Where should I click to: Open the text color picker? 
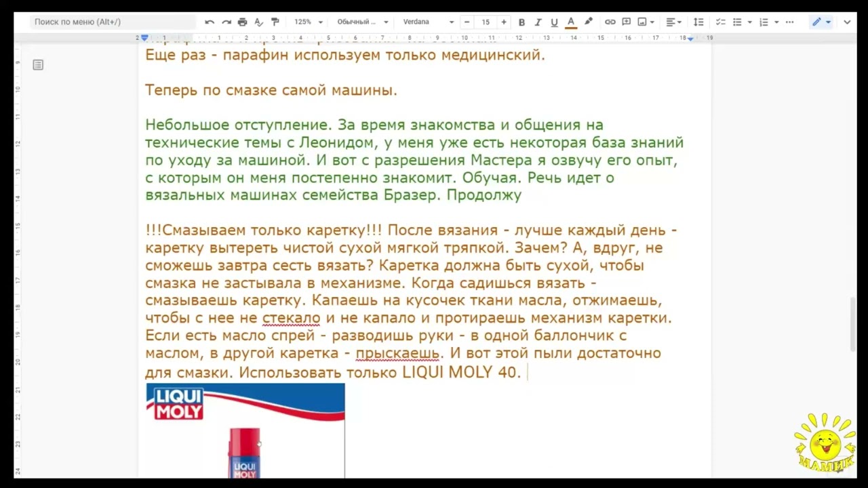tap(571, 22)
